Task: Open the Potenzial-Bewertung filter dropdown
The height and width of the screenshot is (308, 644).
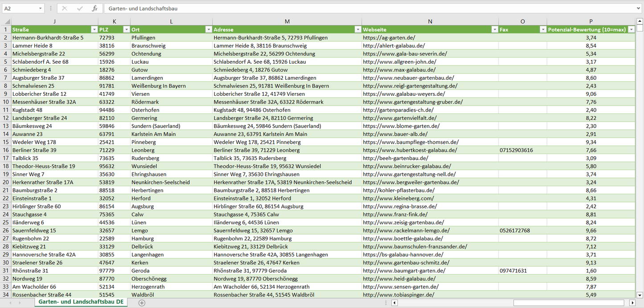Action: tap(631, 30)
